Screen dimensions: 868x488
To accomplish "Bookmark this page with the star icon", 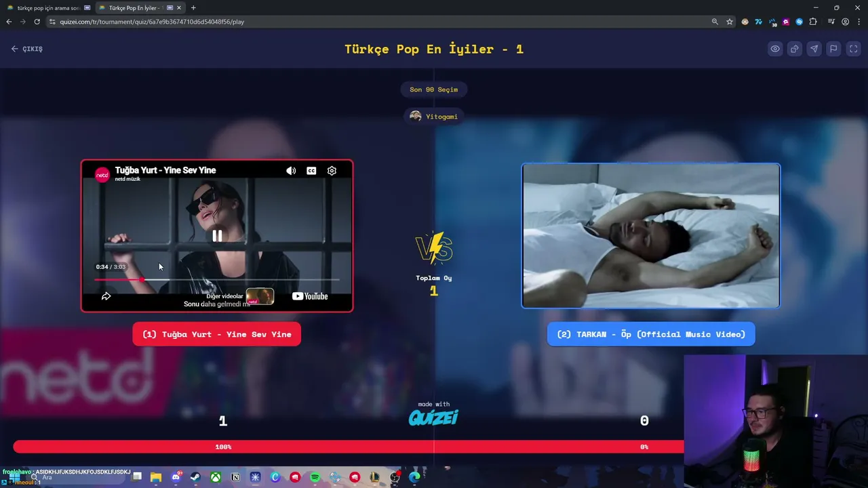I will click(x=730, y=22).
